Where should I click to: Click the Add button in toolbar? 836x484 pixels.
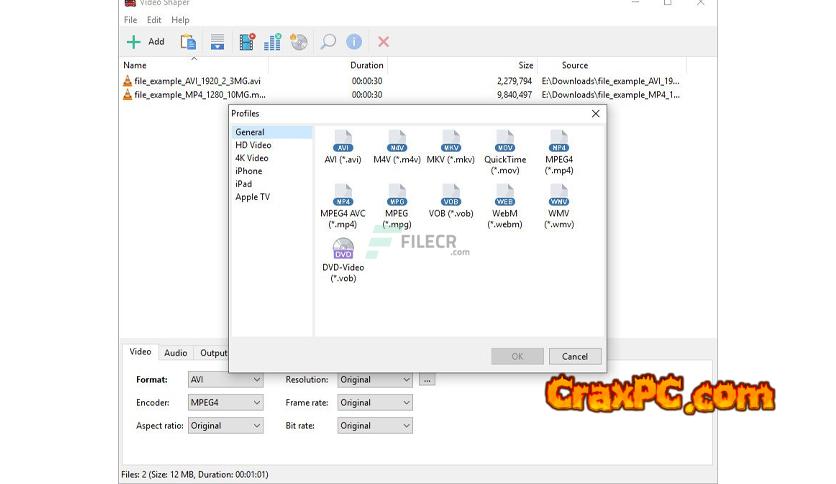[x=146, y=42]
